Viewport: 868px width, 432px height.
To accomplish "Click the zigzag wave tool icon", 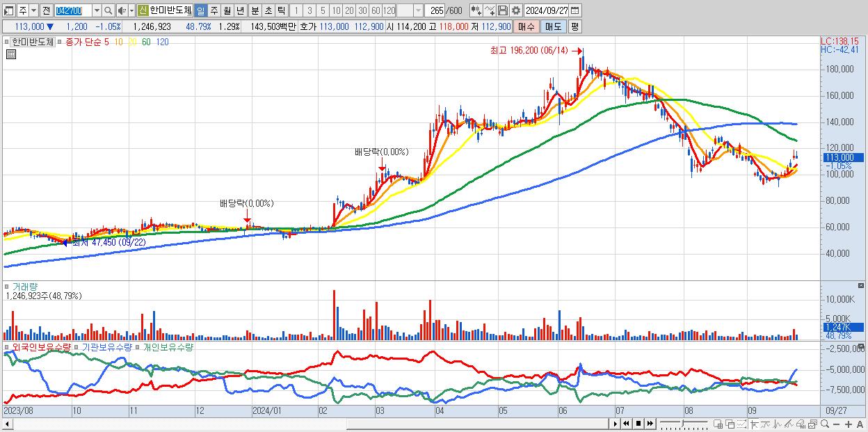I will tap(778, 424).
